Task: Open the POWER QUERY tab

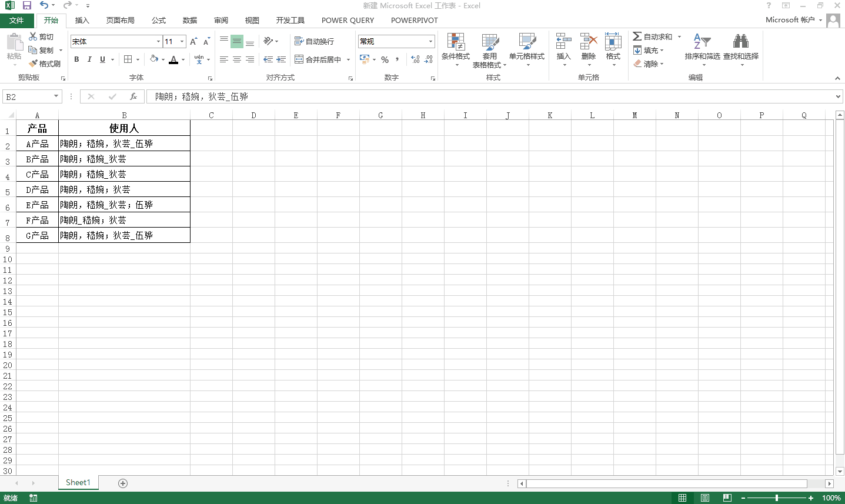Action: (348, 20)
